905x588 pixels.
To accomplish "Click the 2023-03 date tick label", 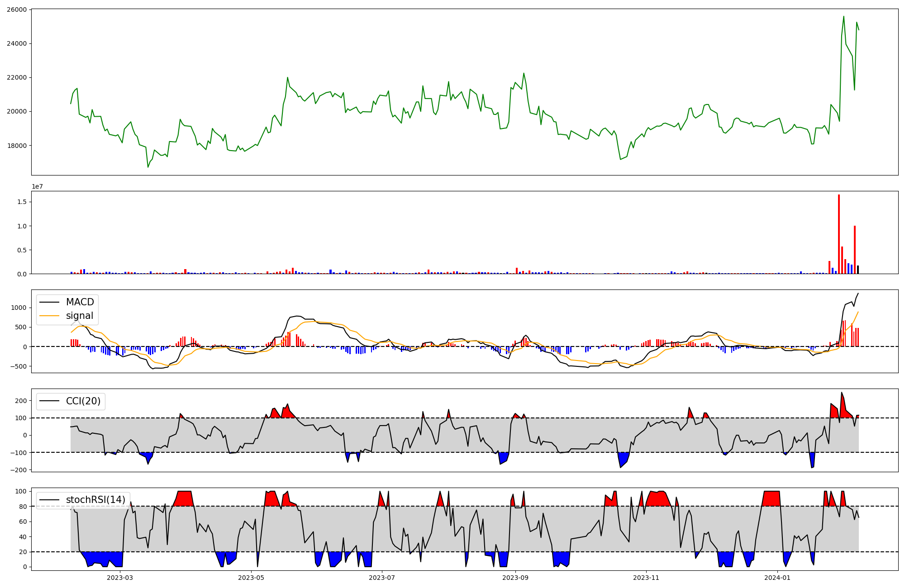I will click(x=120, y=578).
